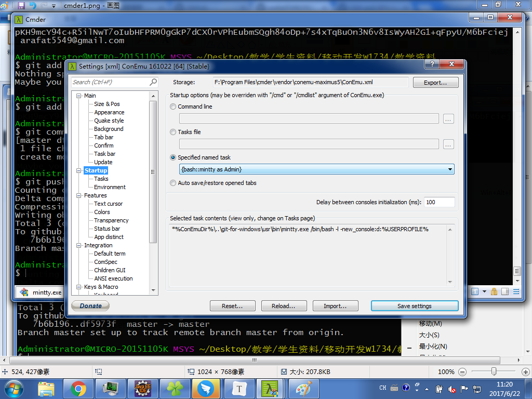Collapse the Integration tree node
The width and height of the screenshot is (532, 399).
79,245
